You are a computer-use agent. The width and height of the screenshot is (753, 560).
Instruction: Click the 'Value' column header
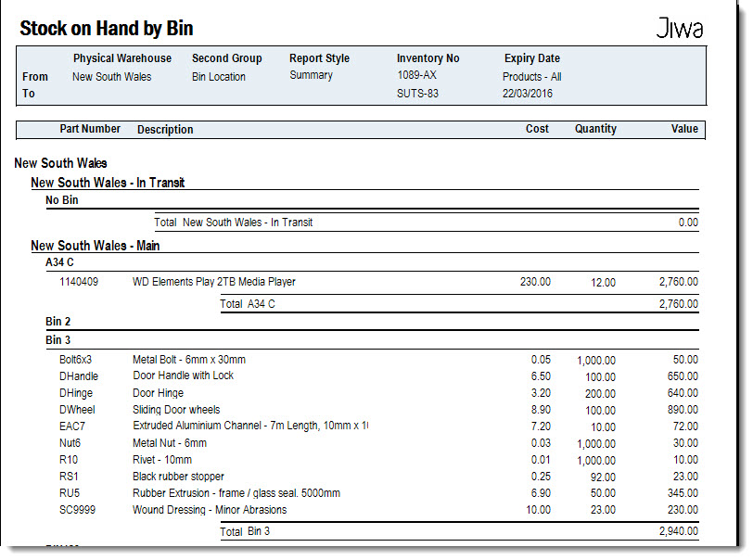pos(684,129)
